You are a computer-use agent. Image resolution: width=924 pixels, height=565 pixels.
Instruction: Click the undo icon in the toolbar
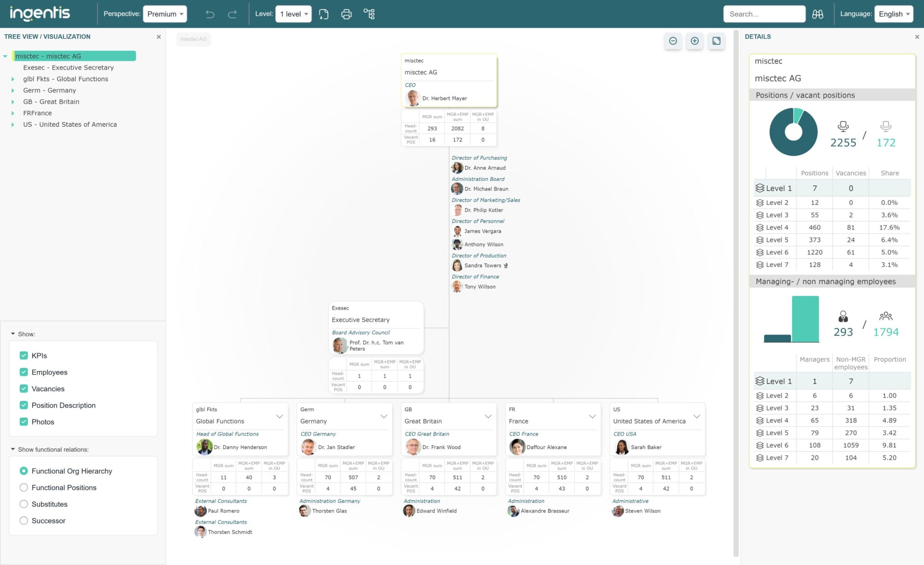pos(209,14)
